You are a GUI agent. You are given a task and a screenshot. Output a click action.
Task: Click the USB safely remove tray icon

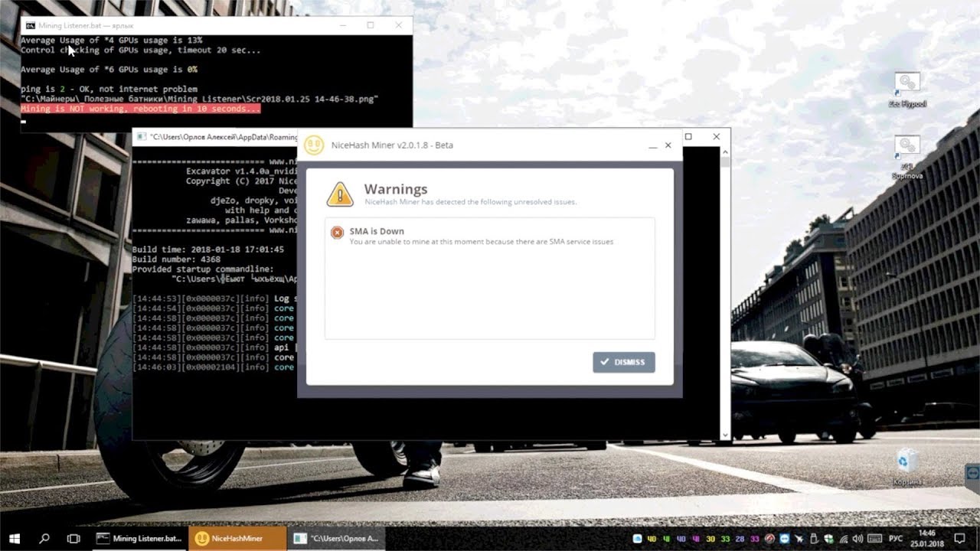click(x=814, y=539)
